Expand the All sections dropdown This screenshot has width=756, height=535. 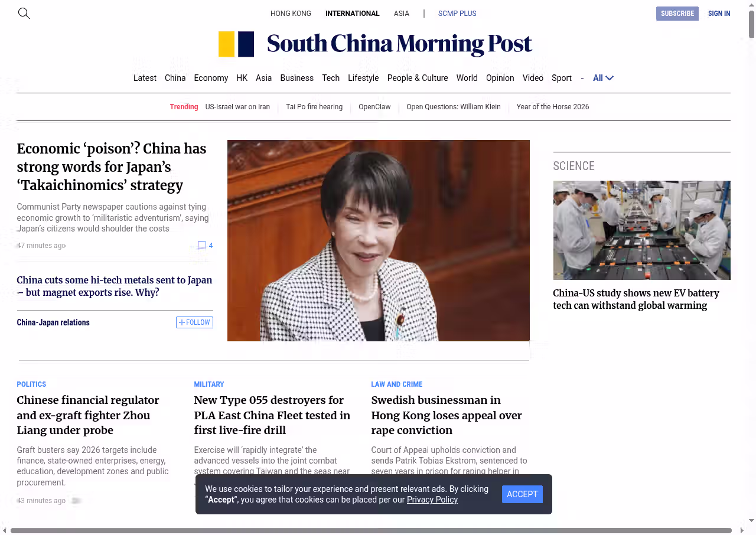click(x=603, y=78)
